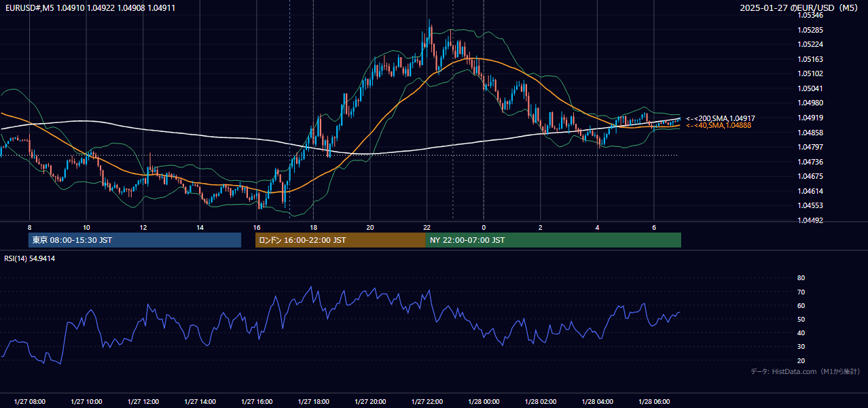Click the 1/27 14:00 date label
The height and width of the screenshot is (408, 868).
[x=200, y=402]
